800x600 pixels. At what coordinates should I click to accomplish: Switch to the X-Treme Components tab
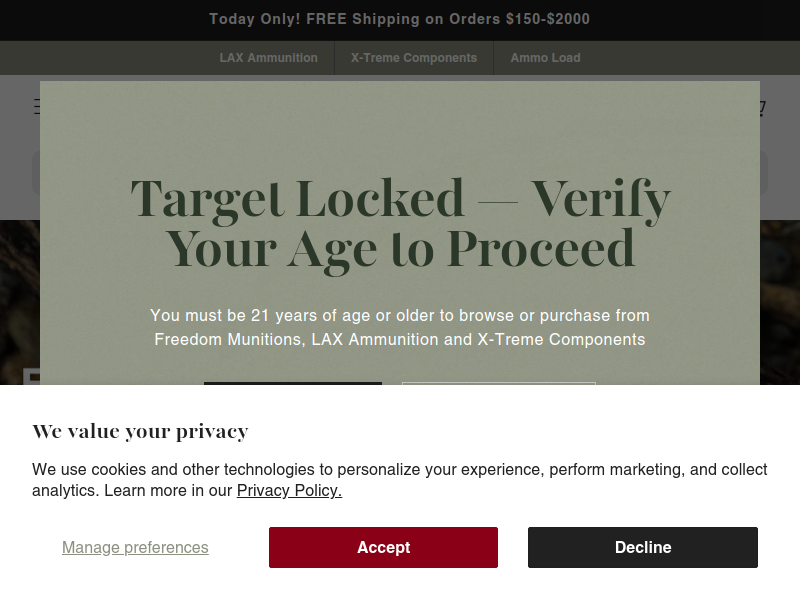coord(414,58)
